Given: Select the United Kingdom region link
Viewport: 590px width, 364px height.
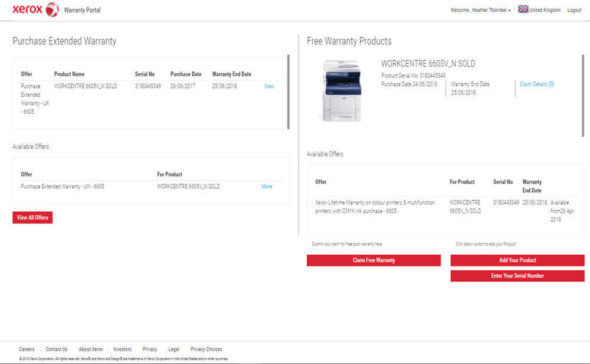Looking at the screenshot, I should point(545,10).
